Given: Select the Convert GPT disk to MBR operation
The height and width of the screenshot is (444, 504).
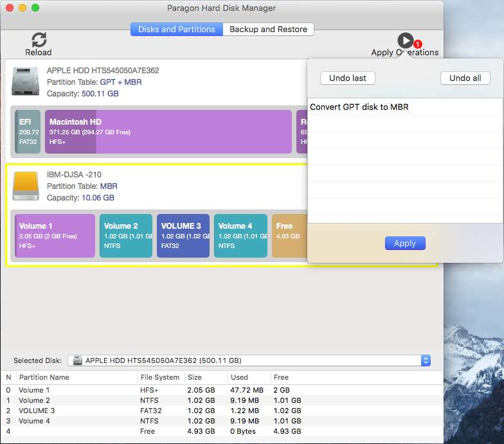Looking at the screenshot, I should coord(405,107).
